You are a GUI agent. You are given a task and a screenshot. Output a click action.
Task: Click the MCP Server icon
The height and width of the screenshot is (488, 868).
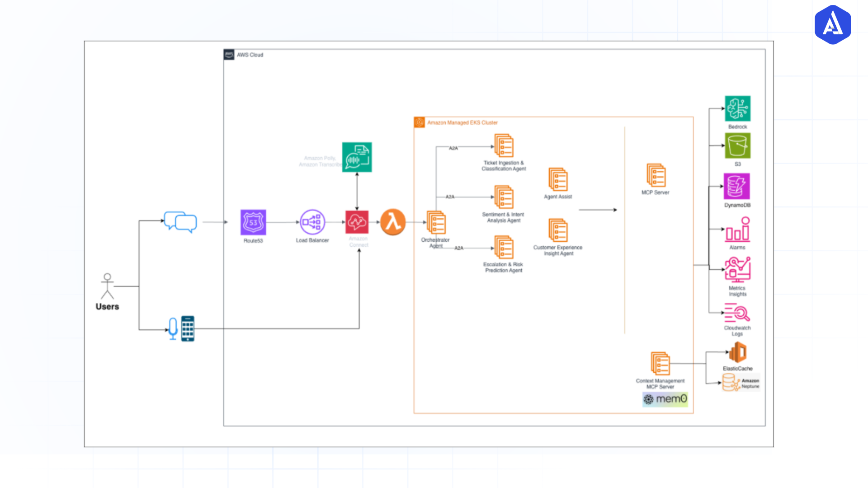656,175
